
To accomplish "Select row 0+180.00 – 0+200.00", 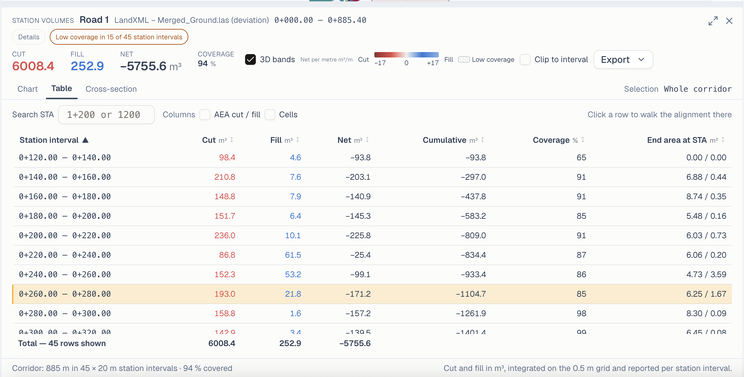I will click(x=372, y=216).
